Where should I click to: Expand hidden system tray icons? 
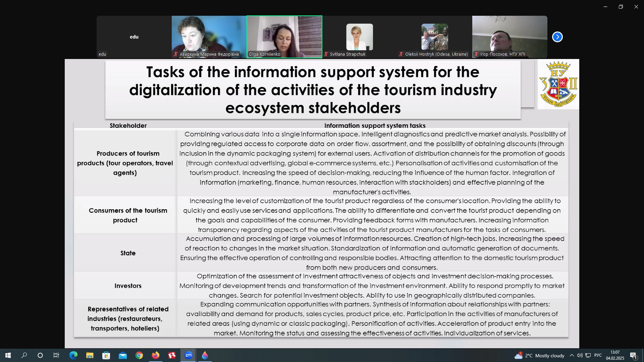[572, 355]
